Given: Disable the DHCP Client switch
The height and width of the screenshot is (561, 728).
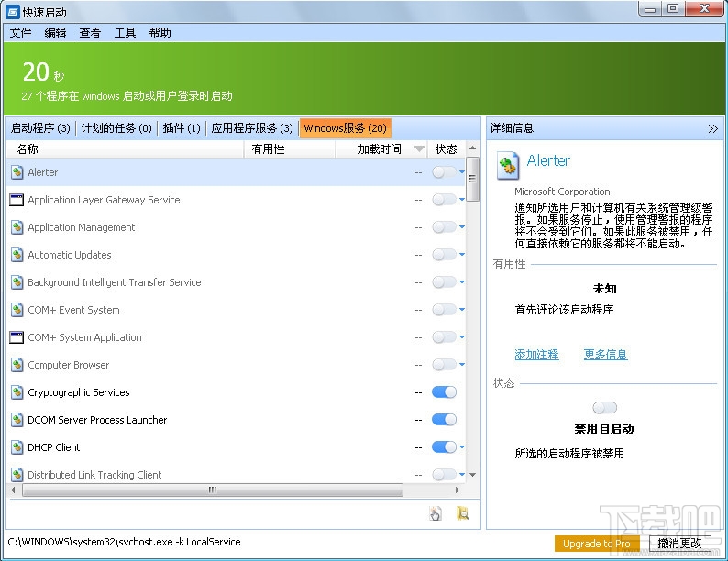Looking at the screenshot, I should click(444, 446).
